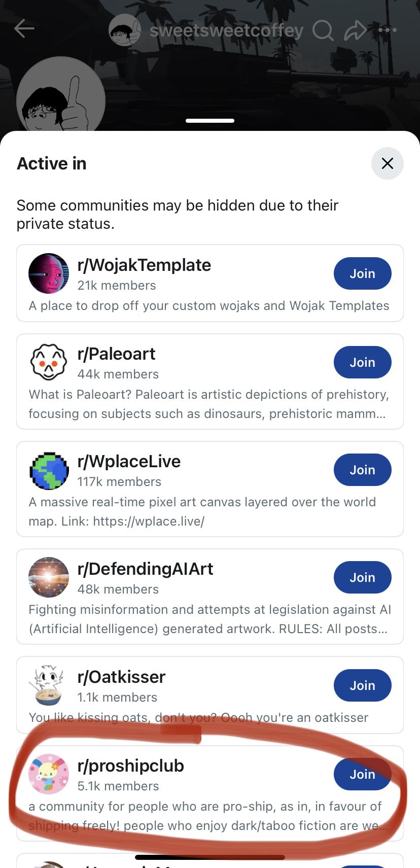The image size is (420, 868).
Task: Tap the back arrow icon
Action: point(24,29)
